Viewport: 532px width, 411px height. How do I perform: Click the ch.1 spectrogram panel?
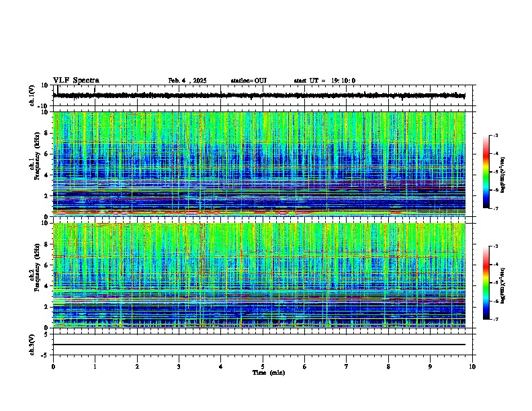(259, 164)
